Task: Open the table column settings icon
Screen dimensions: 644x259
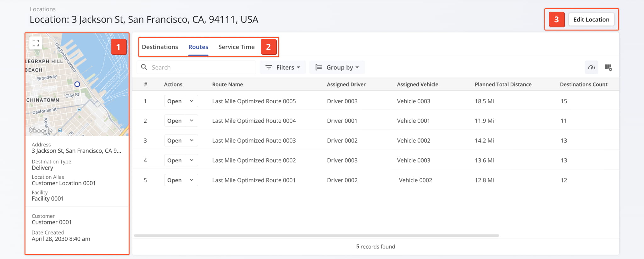Action: pyautogui.click(x=608, y=67)
